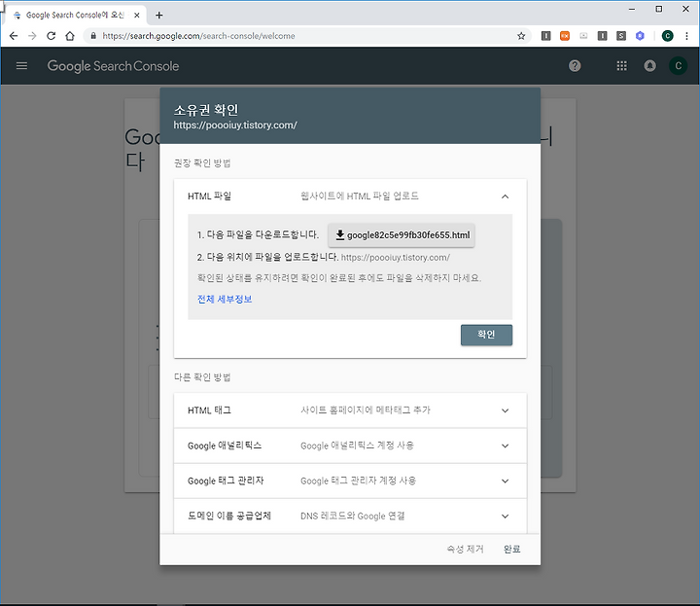Open 전체 세부정보 link

click(225, 300)
